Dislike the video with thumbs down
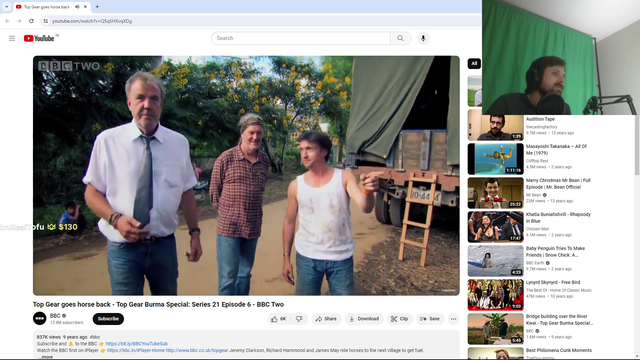This screenshot has height=360, width=640. tap(299, 319)
